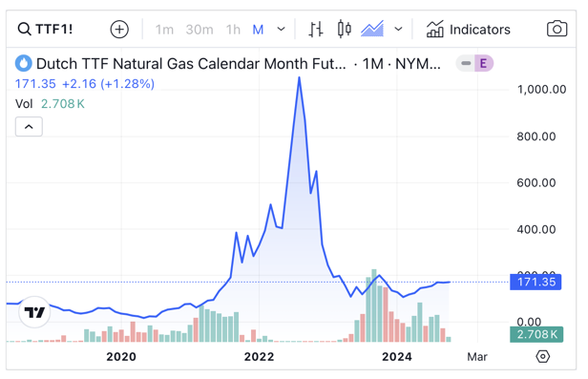Click the add symbol plus icon
This screenshot has height=379, width=588.
pyautogui.click(x=119, y=30)
